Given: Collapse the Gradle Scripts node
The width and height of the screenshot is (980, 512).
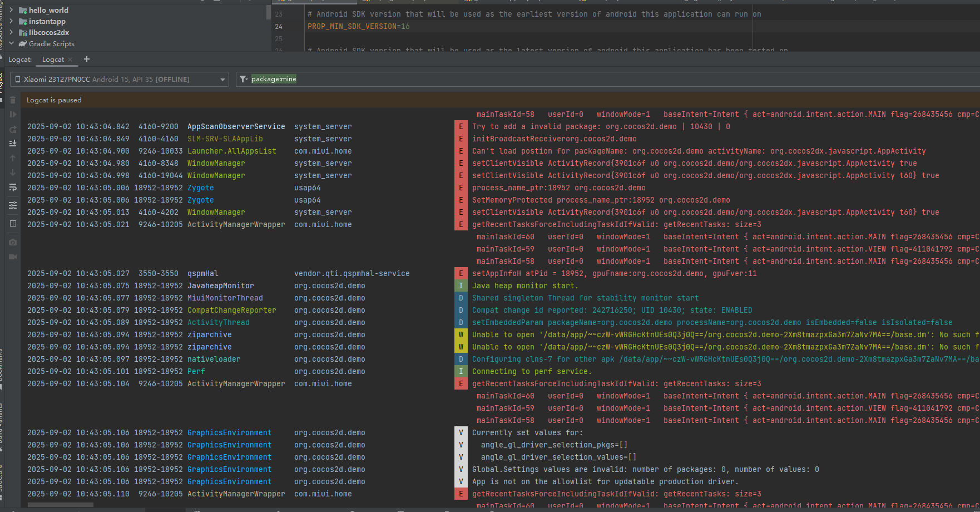Looking at the screenshot, I should pyautogui.click(x=11, y=43).
